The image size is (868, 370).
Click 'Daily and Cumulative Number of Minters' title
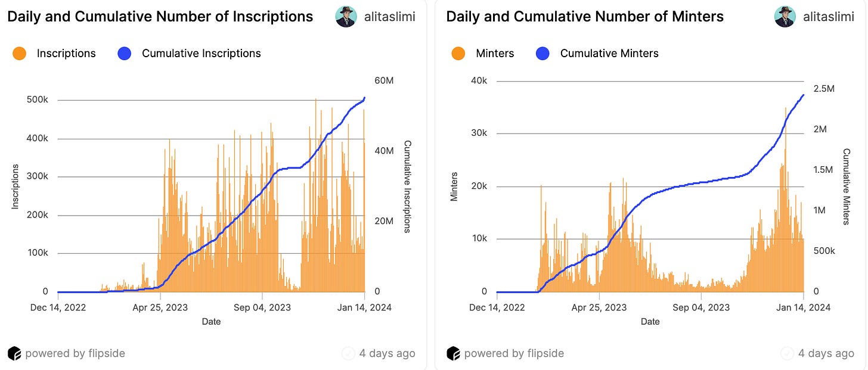coord(585,17)
